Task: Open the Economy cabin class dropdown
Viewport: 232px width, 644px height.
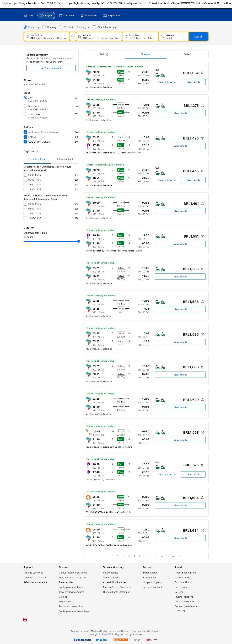Action: pyautogui.click(x=83, y=27)
